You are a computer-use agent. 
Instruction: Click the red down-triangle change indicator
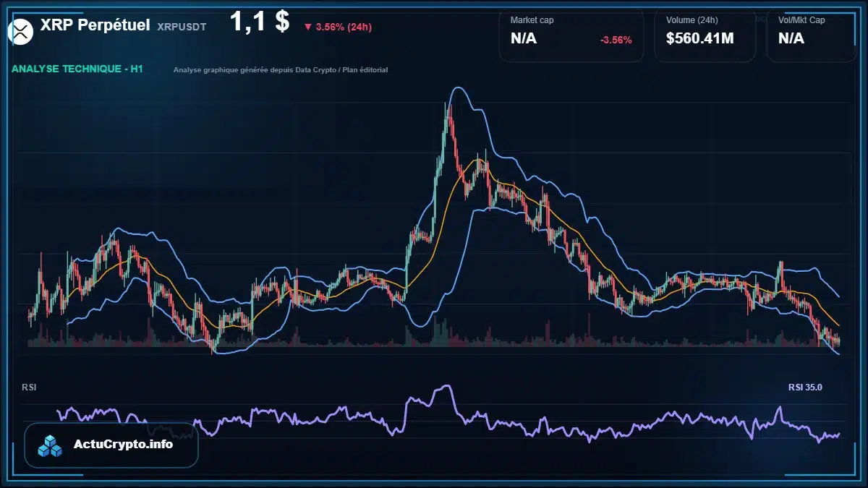308,27
